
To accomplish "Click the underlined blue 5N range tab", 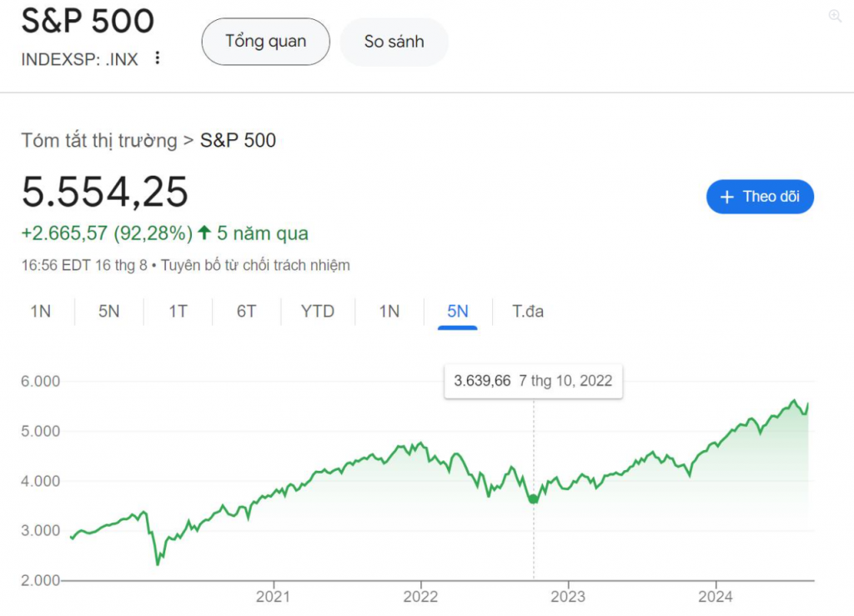I will (x=458, y=312).
